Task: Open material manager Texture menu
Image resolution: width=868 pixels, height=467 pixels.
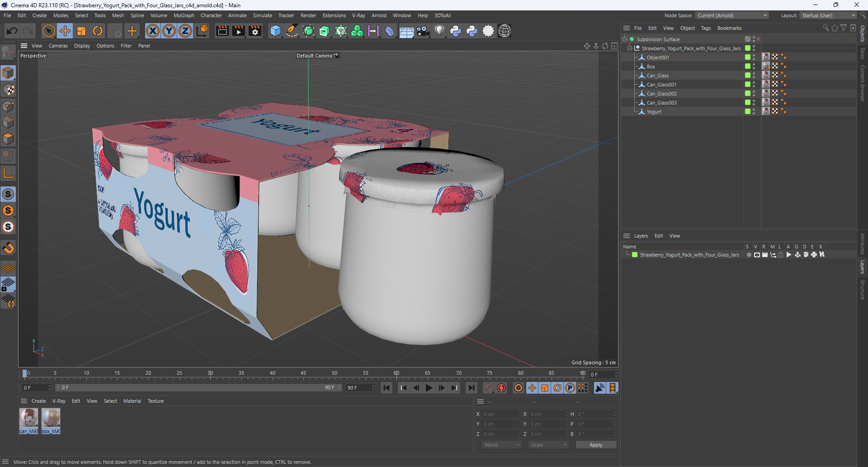Action: [x=156, y=401]
